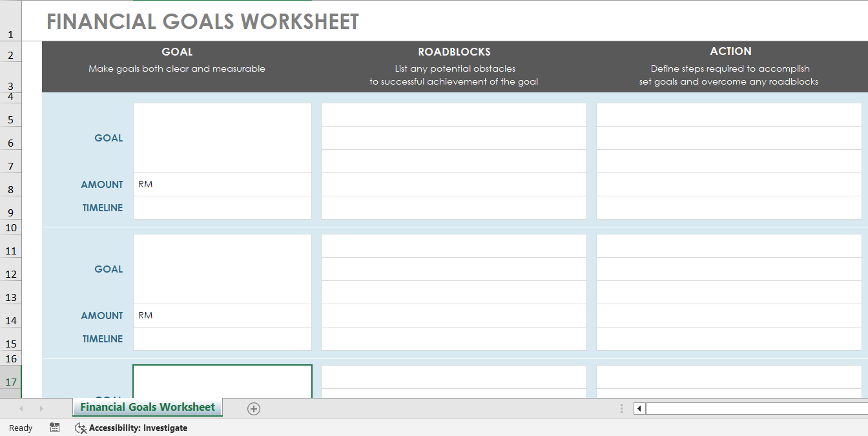868x436 pixels.
Task: Open the Financial Goals Worksheet sheet tab
Action: [147, 407]
